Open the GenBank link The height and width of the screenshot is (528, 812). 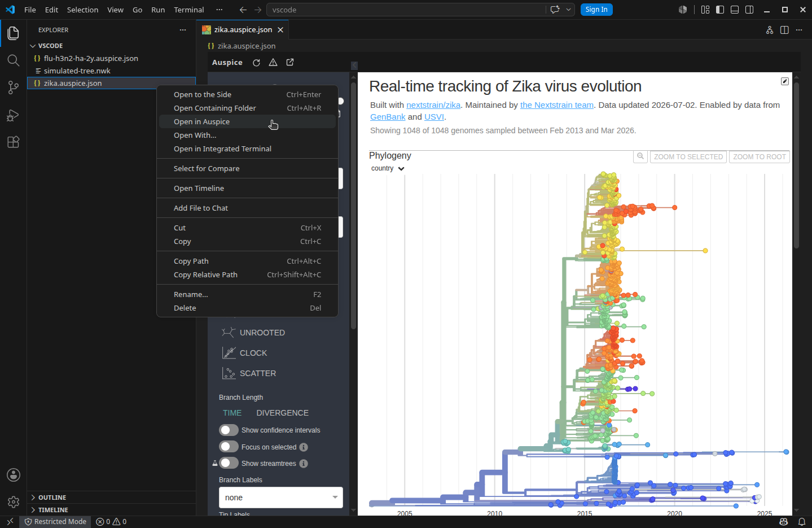pos(388,117)
